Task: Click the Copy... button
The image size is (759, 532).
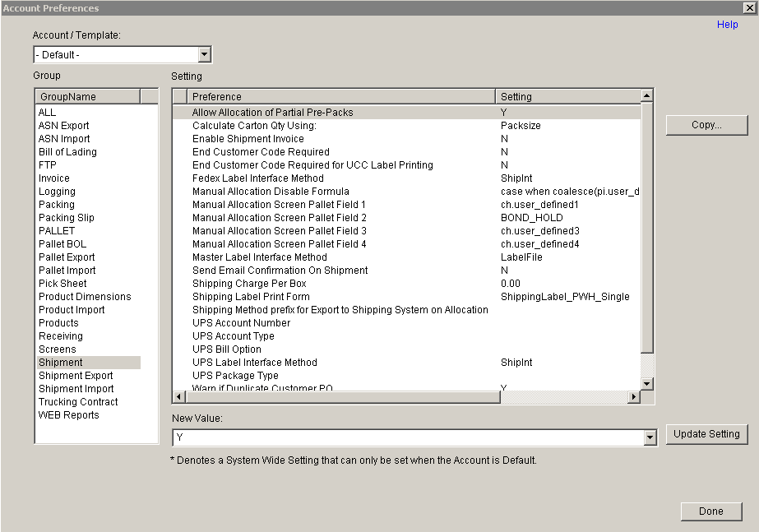Action: pyautogui.click(x=706, y=125)
